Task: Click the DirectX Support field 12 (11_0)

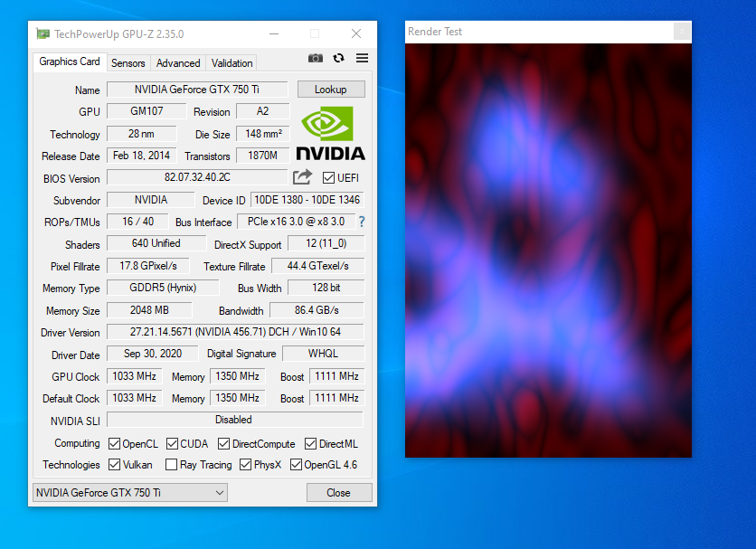Action: [326, 243]
